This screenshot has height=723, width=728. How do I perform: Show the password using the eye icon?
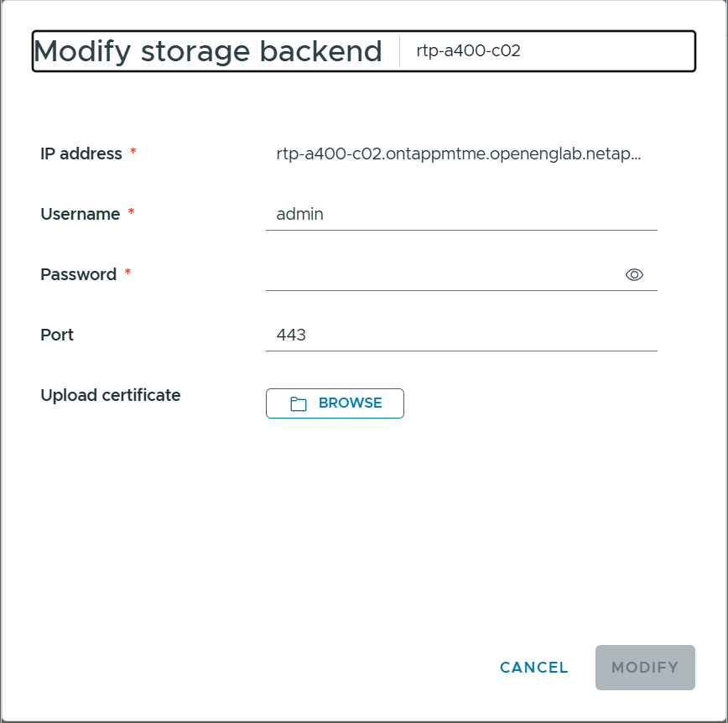coord(634,274)
